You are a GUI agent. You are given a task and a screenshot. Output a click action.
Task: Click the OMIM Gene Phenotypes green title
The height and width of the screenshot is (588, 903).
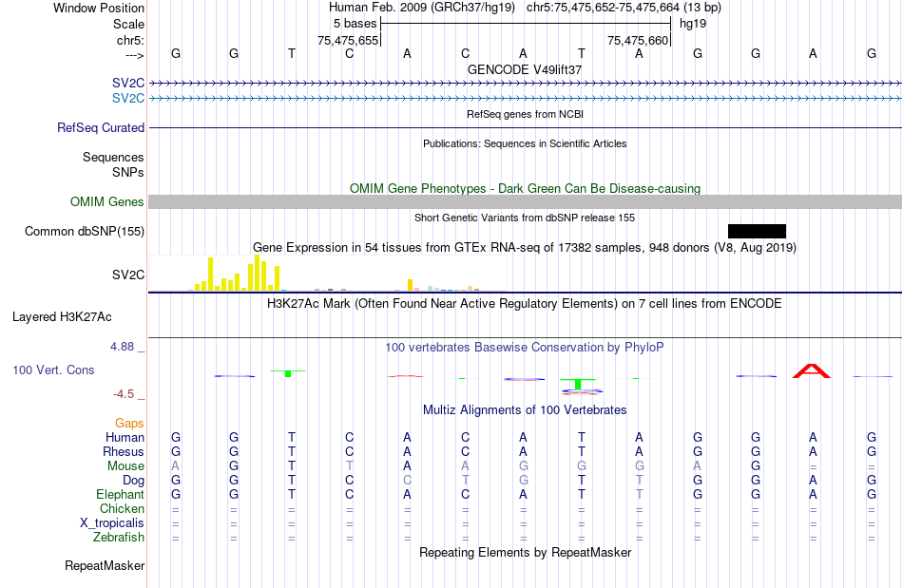(525, 189)
